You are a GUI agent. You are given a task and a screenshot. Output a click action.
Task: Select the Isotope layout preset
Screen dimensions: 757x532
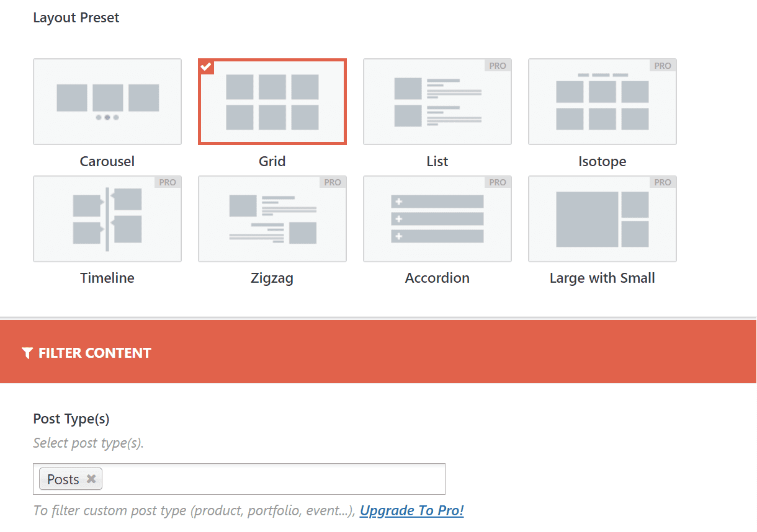pos(602,101)
